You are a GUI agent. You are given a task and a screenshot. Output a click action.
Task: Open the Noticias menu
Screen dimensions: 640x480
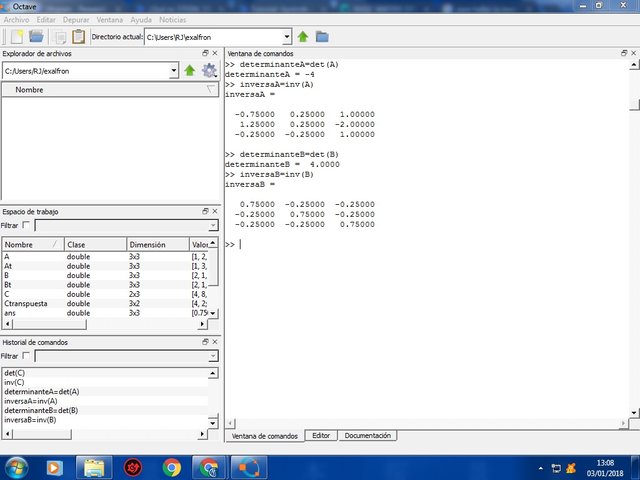tap(173, 20)
